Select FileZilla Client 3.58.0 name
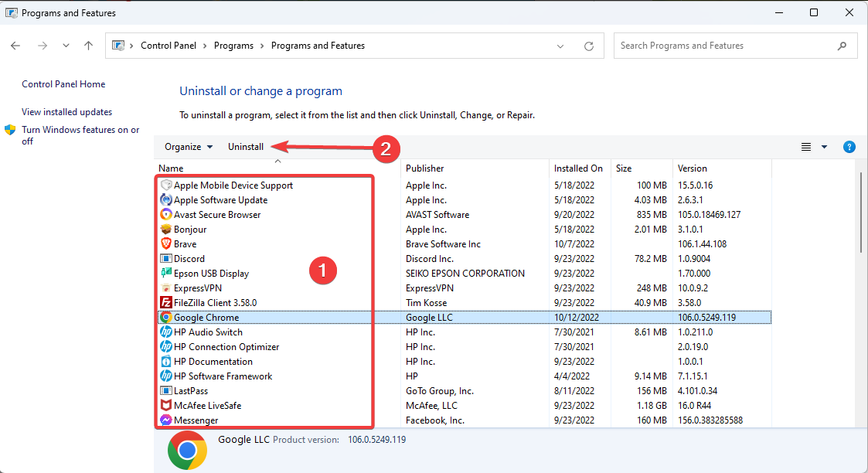 click(x=216, y=303)
